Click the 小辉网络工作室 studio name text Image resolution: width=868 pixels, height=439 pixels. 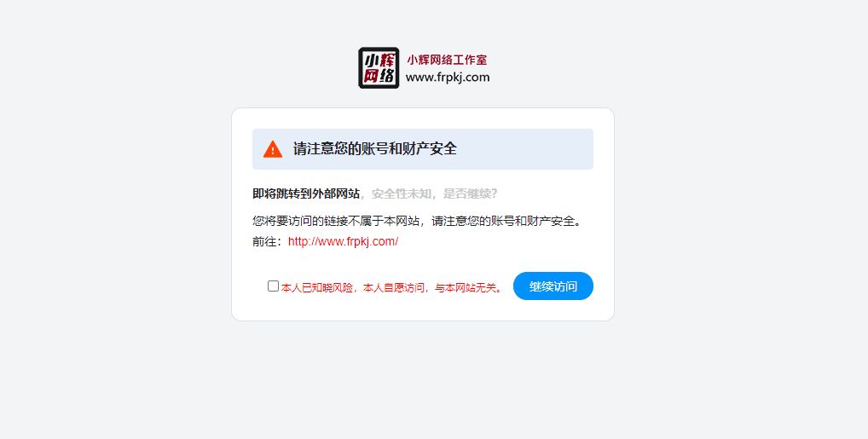[x=448, y=60]
